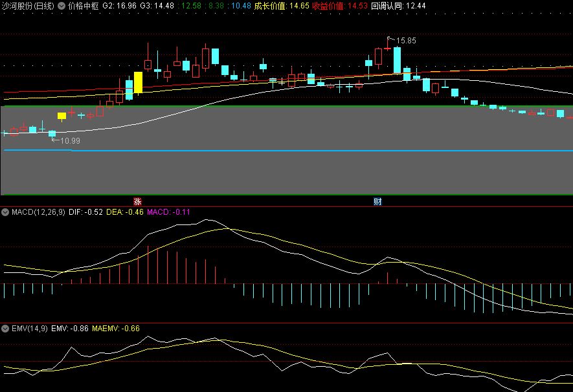573x392 pixels.
Task: Click the 10.99 low price label
Action: pos(70,141)
